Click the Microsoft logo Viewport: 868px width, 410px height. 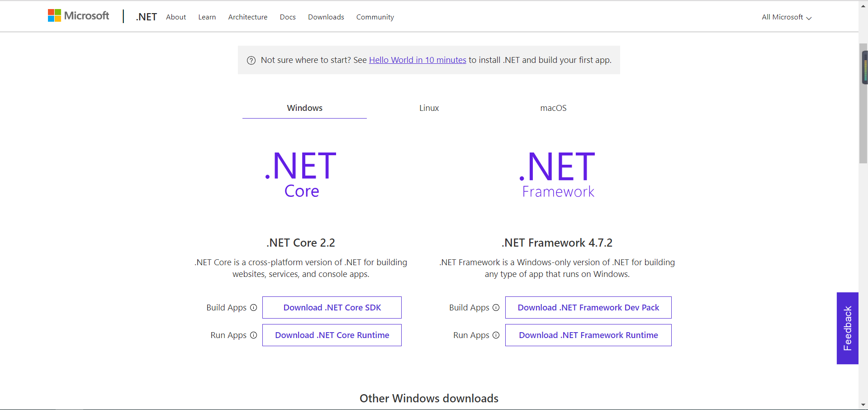tap(78, 15)
